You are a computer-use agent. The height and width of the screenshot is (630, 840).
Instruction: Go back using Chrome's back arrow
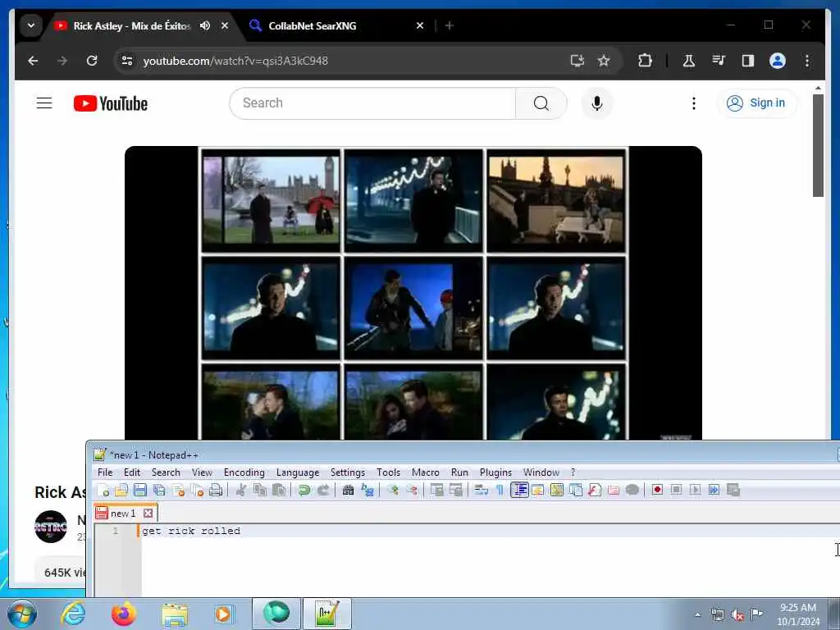coord(33,61)
